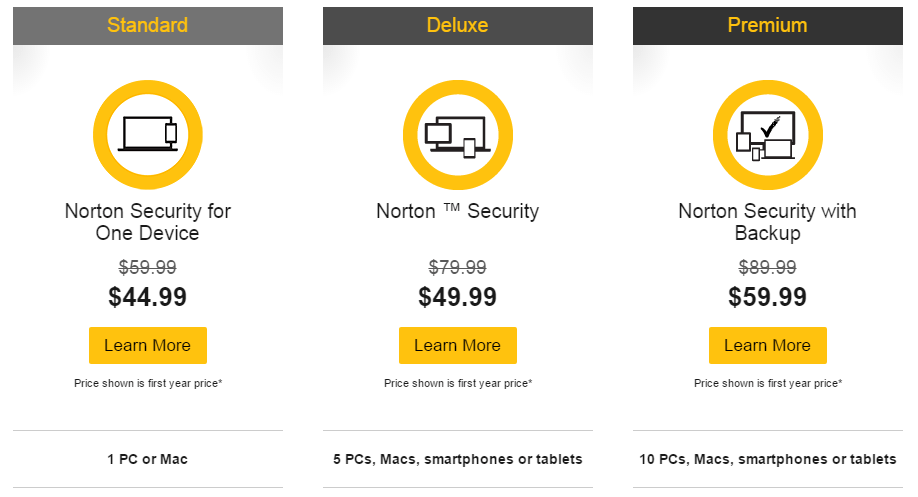Click Learn More under $59.99 Premium

pyautogui.click(x=768, y=345)
